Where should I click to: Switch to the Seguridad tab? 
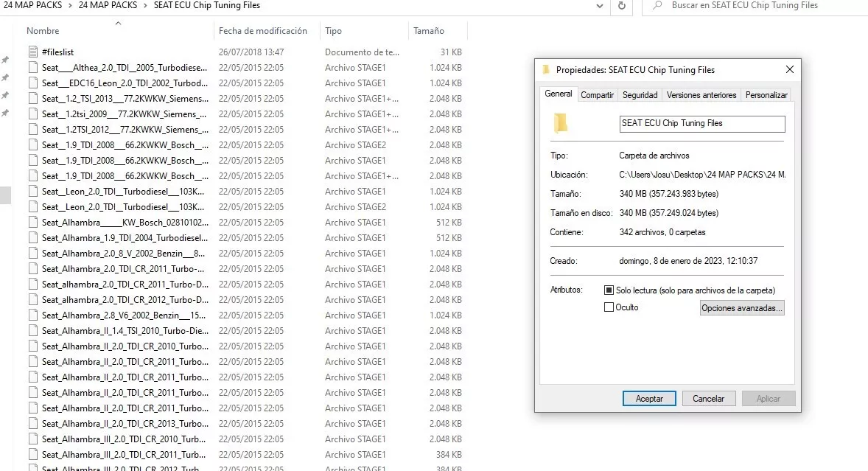coord(640,95)
